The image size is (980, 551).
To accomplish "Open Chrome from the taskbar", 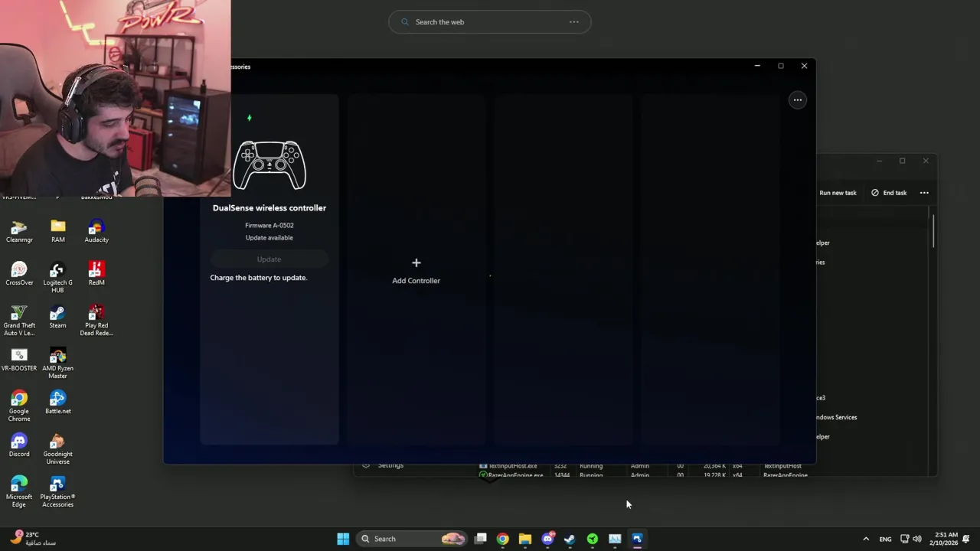I will pos(502,539).
